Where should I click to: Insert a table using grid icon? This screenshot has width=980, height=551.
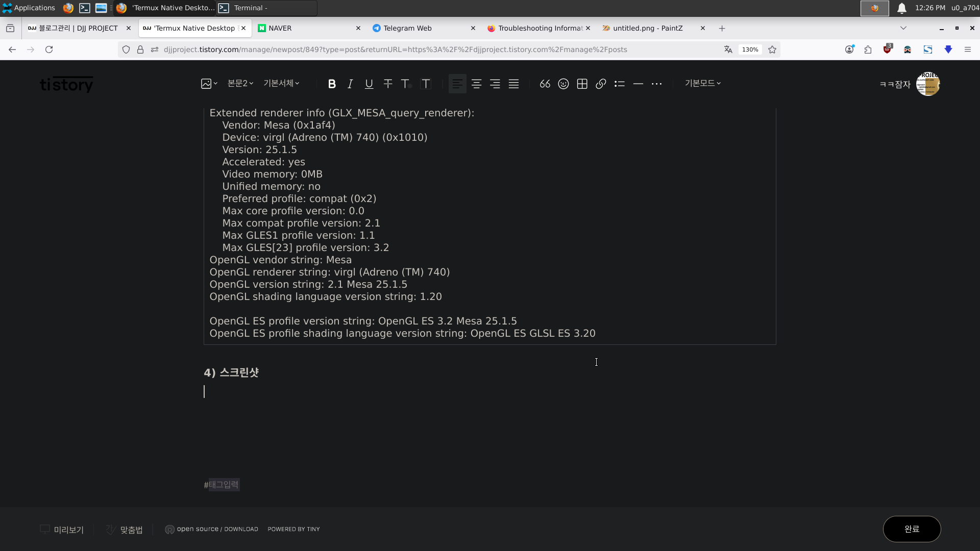pyautogui.click(x=582, y=84)
